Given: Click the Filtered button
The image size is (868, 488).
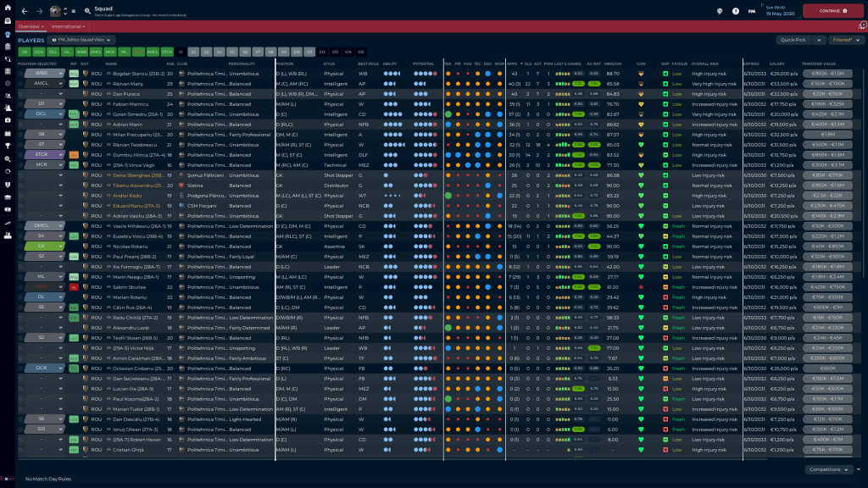Looking at the screenshot, I should coord(843,40).
